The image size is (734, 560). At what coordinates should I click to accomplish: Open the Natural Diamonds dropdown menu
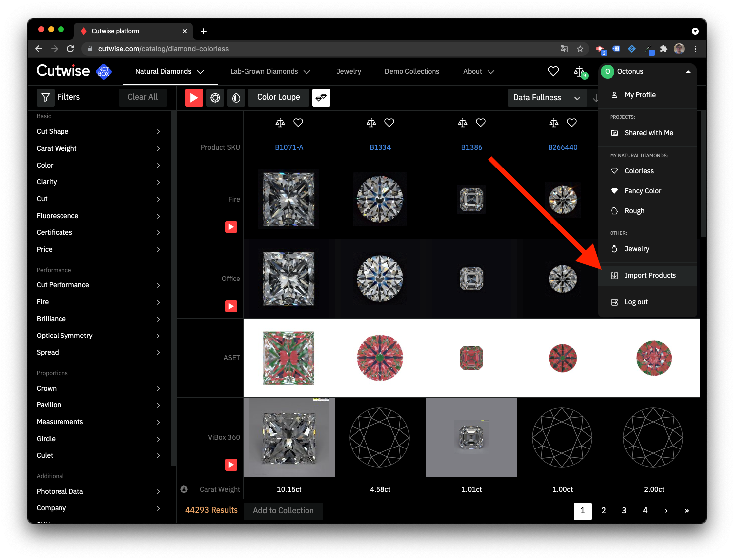click(x=170, y=72)
